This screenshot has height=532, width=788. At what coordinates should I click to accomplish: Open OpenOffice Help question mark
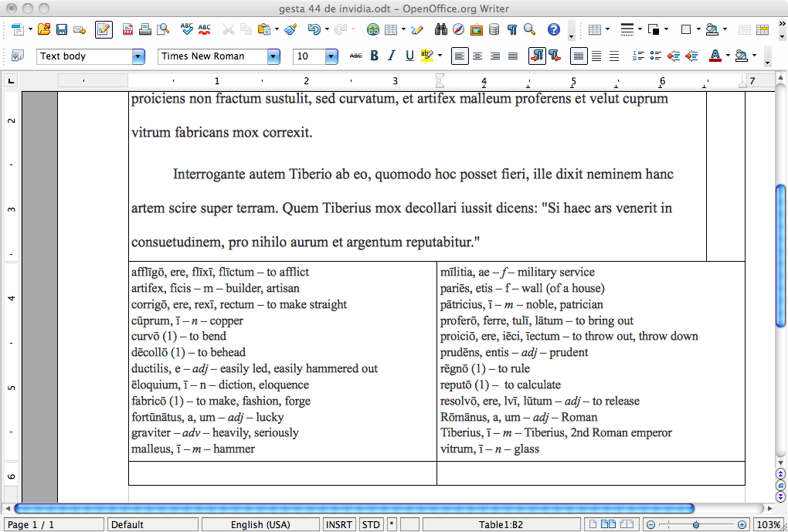(553, 30)
